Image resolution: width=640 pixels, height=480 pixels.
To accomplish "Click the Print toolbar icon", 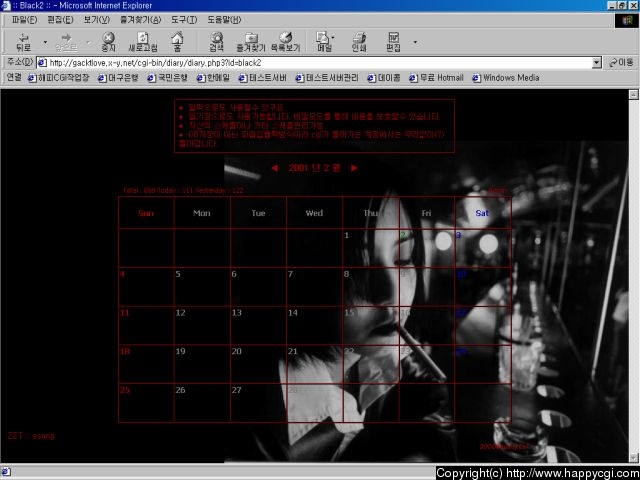I will (359, 41).
